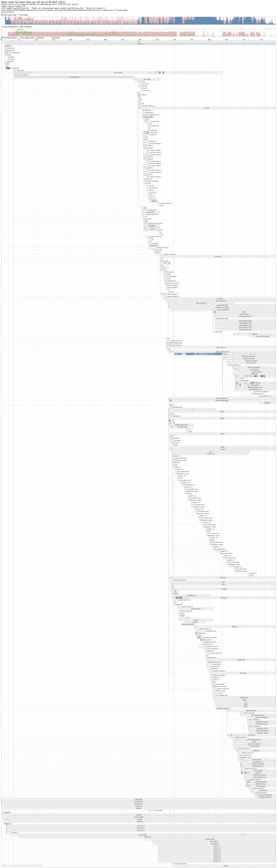Click the Disk utilization legend swatch

[x=19, y=27]
